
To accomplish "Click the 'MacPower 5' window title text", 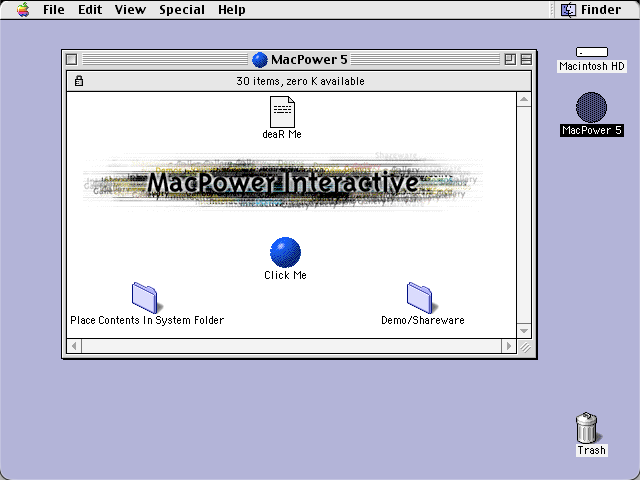I will click(309, 60).
